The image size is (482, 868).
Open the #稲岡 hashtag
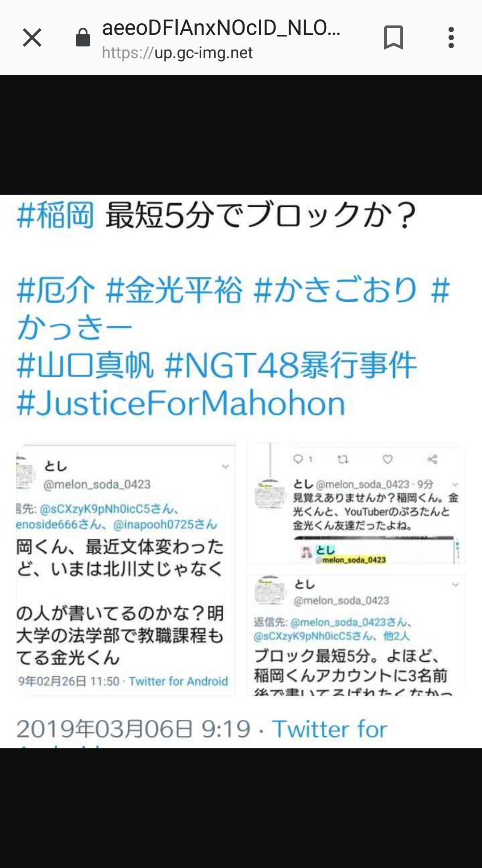click(55, 215)
